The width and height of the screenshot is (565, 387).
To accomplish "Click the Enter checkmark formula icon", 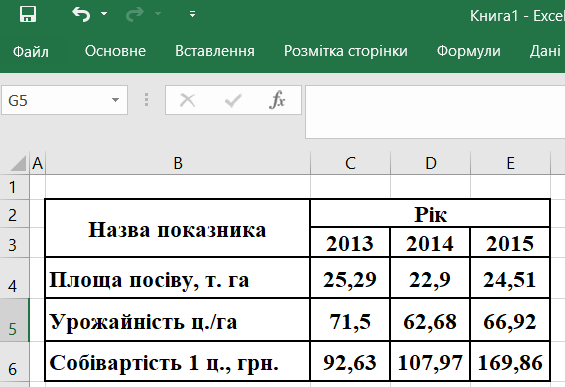I will tap(233, 100).
